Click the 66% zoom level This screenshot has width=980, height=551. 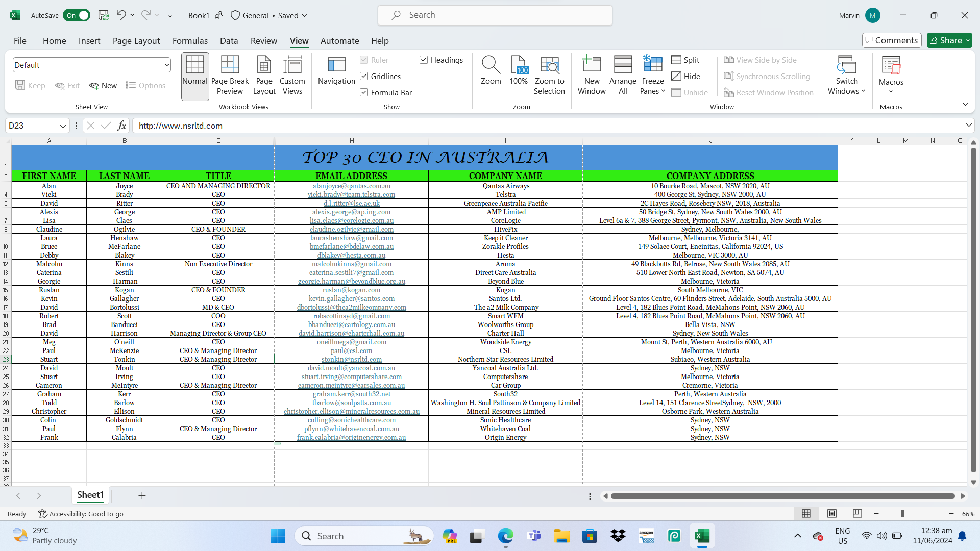968,514
